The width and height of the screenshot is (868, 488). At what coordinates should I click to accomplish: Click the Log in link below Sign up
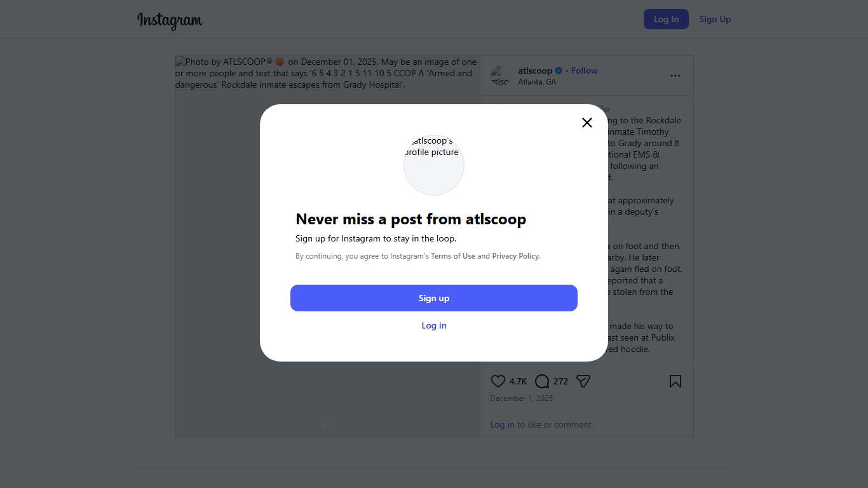(434, 325)
